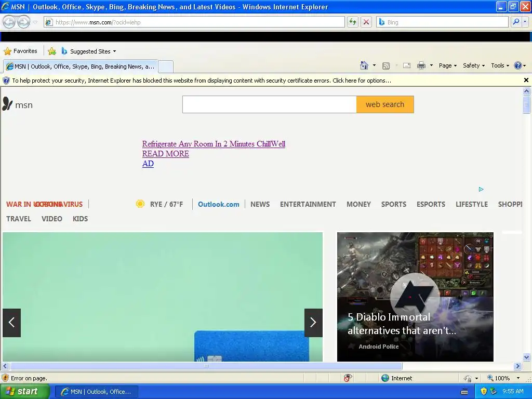Click the browser Forward arrow button
The height and width of the screenshot is (399, 532).
[23, 22]
